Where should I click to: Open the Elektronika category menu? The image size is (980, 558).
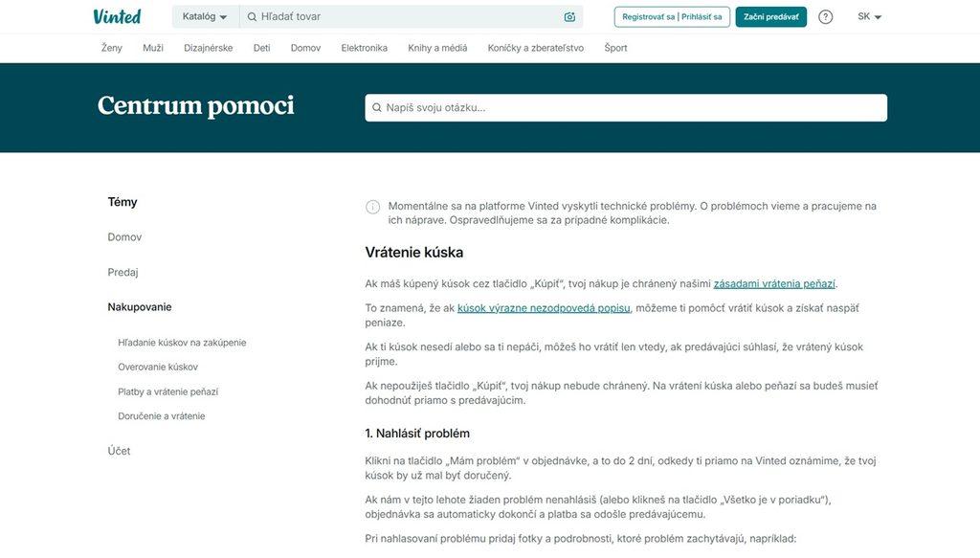pyautogui.click(x=365, y=48)
